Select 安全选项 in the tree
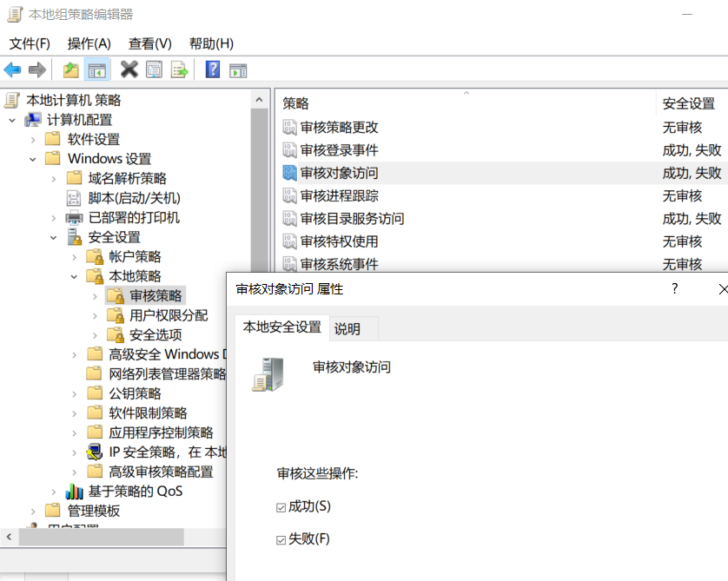This screenshot has width=728, height=581. coord(156,334)
